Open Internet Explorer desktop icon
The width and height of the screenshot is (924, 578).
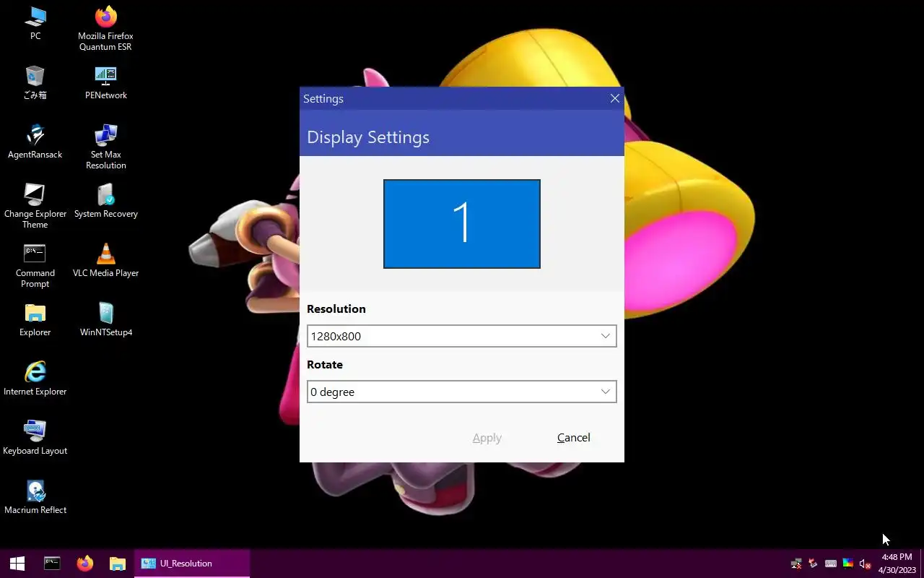(35, 379)
